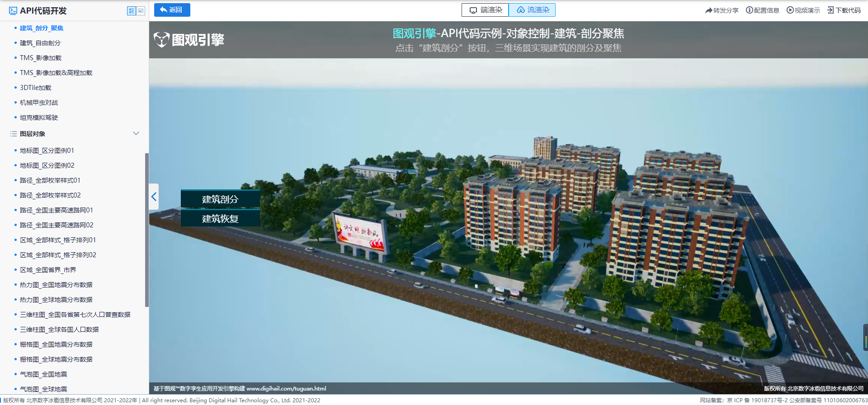Open 路径_全国主要高速路网02
The height and width of the screenshot is (405, 868).
coord(57,225)
